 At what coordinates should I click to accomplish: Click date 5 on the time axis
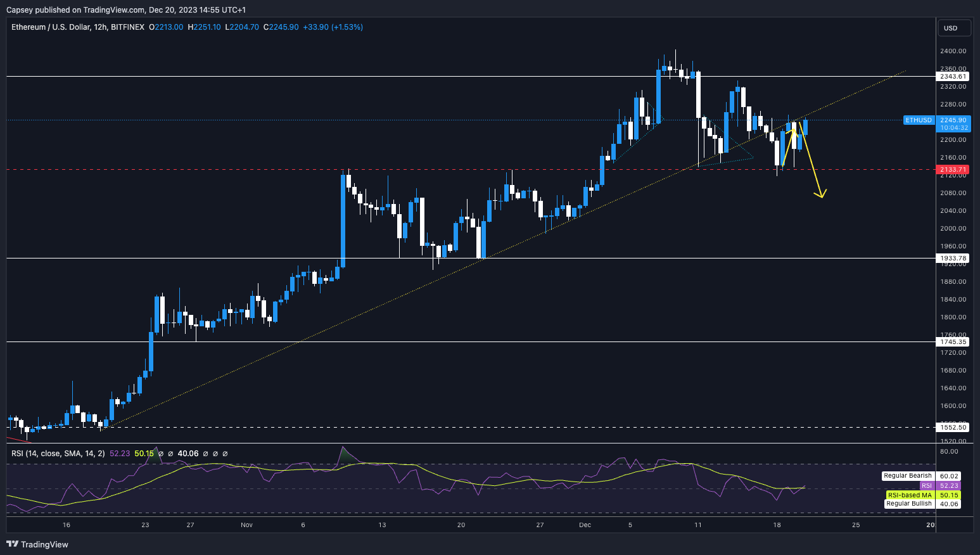click(630, 525)
